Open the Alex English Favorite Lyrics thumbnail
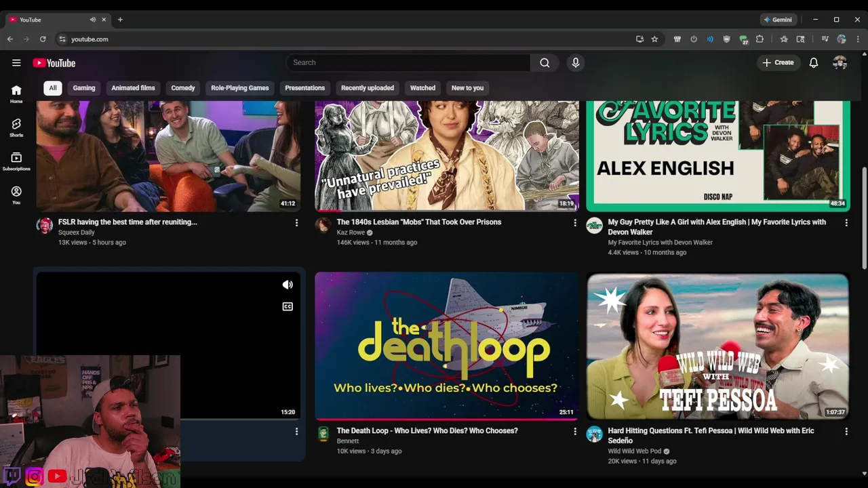 coord(718,156)
